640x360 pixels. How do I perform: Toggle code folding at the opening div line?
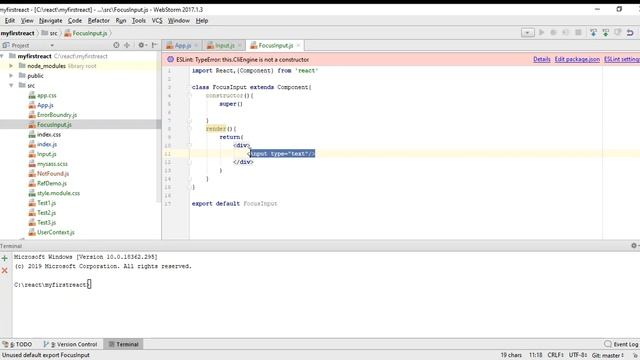tap(189, 145)
